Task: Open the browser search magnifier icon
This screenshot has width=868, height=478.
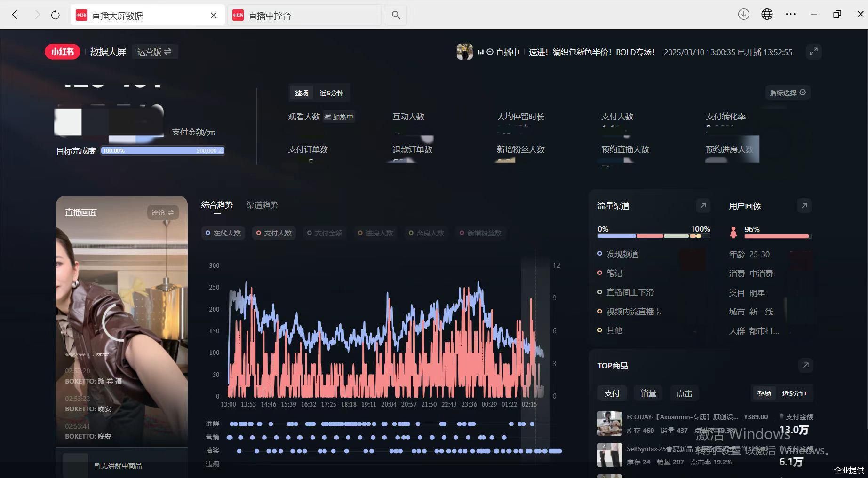Action: [x=396, y=15]
